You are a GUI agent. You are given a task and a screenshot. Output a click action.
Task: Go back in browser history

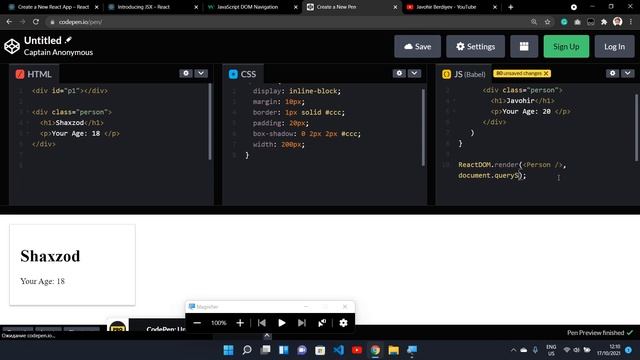click(9, 22)
